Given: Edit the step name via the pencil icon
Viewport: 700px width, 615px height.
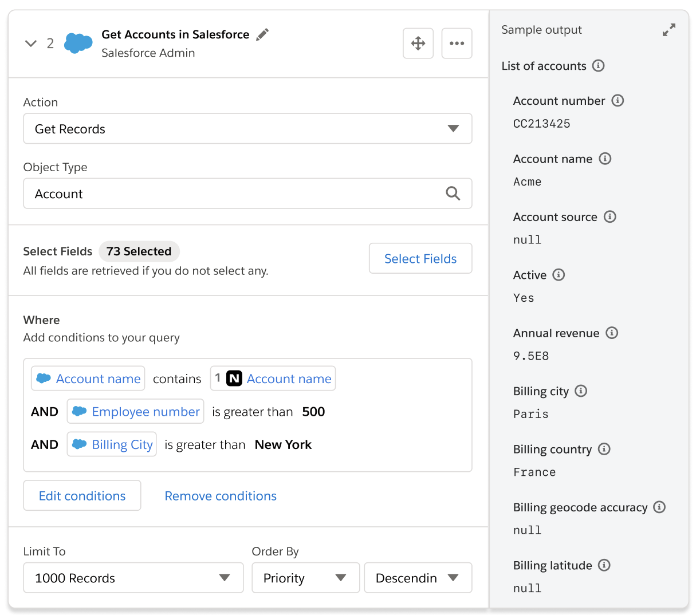Looking at the screenshot, I should (262, 34).
